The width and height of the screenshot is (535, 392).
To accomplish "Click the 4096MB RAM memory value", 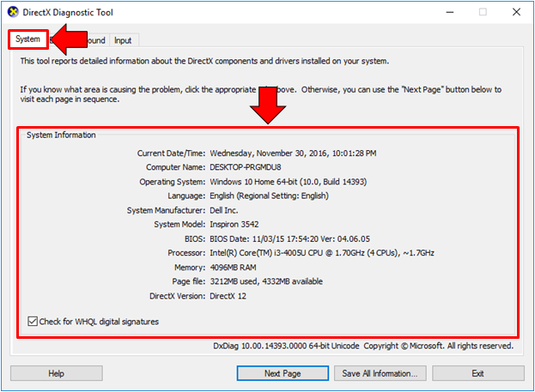I will (233, 268).
